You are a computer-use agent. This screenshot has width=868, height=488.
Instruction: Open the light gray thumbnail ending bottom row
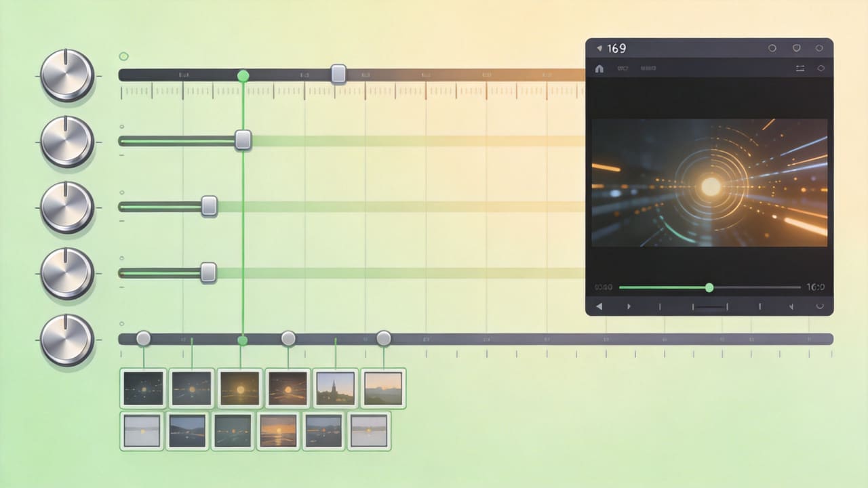(x=370, y=430)
